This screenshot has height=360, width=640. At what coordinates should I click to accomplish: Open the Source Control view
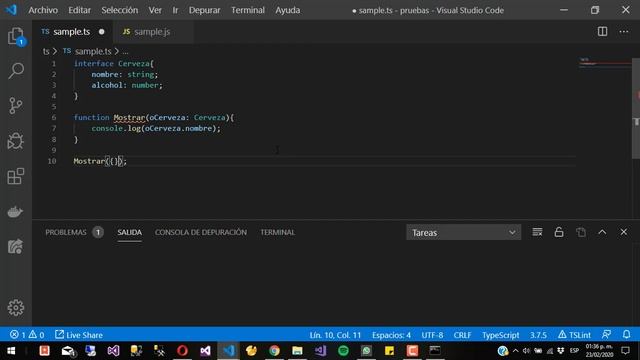[16, 106]
